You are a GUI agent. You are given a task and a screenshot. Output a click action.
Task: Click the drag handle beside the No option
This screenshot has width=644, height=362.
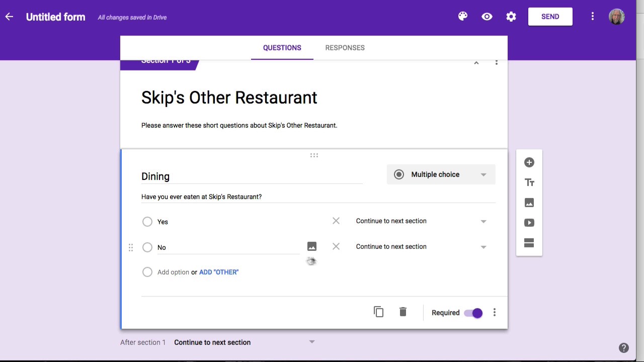pos(131,247)
